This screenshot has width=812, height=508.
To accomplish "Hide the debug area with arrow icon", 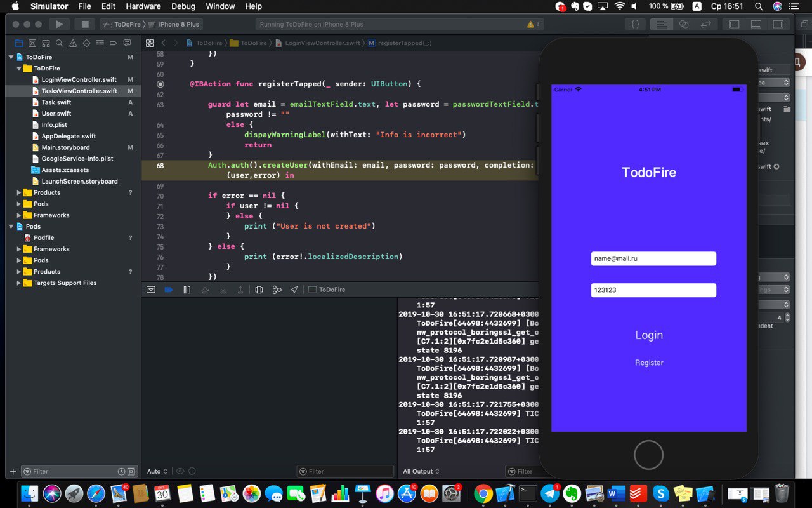I will click(x=150, y=290).
